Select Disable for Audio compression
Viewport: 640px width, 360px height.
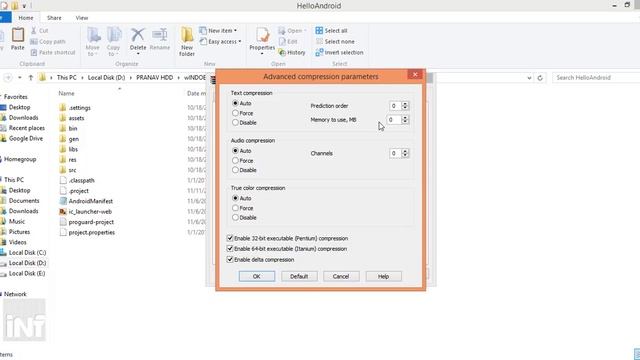pos(236,170)
